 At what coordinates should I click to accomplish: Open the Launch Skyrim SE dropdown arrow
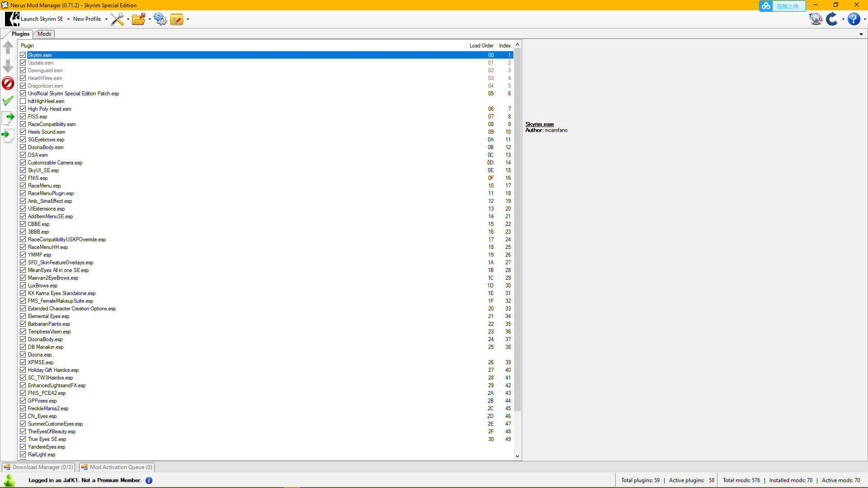pyautogui.click(x=68, y=19)
